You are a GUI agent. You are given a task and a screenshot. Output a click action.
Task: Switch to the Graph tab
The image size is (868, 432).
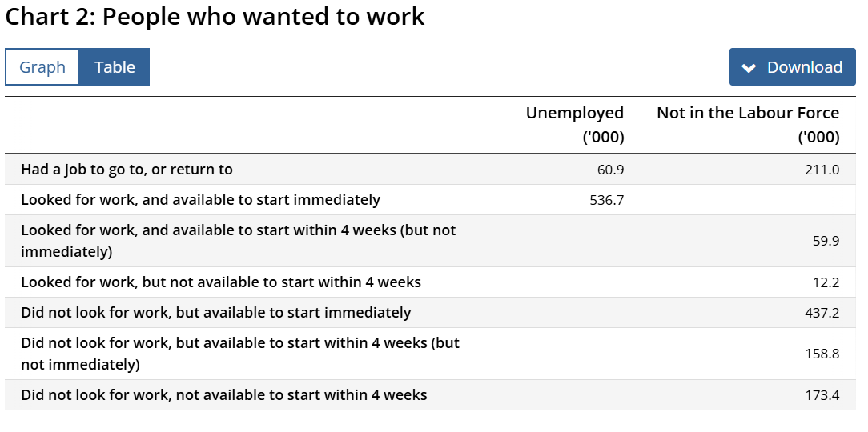pyautogui.click(x=42, y=67)
